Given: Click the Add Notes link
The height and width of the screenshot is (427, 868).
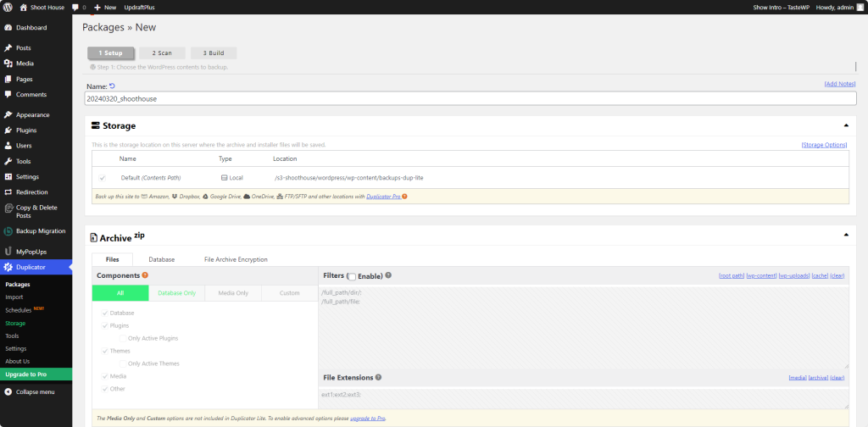Looking at the screenshot, I should tap(840, 84).
